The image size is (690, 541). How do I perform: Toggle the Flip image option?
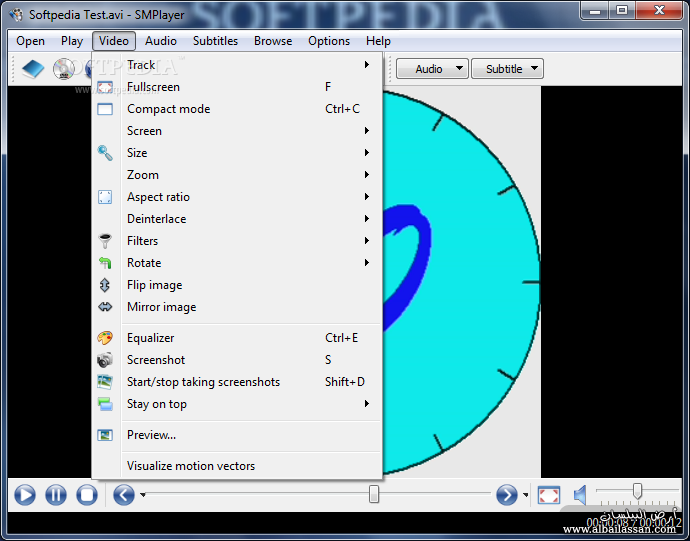pyautogui.click(x=237, y=285)
